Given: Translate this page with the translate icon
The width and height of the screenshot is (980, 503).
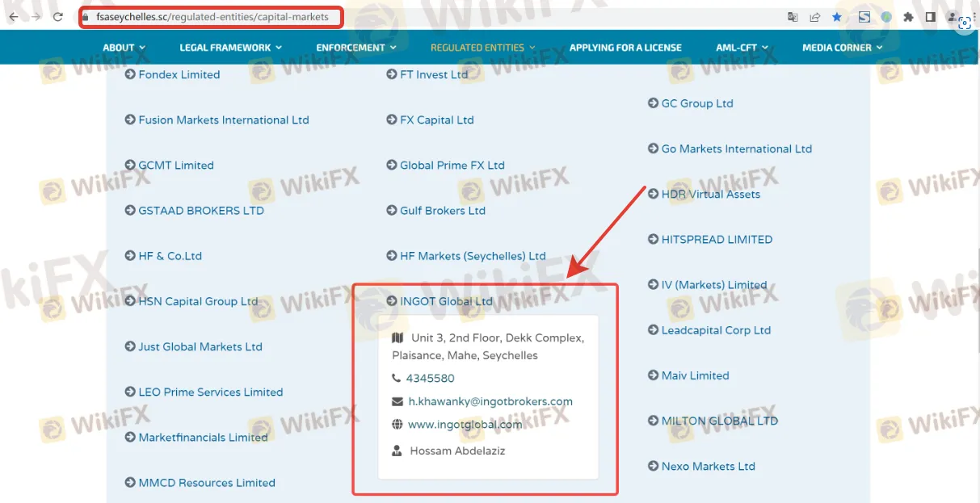Looking at the screenshot, I should [x=793, y=16].
